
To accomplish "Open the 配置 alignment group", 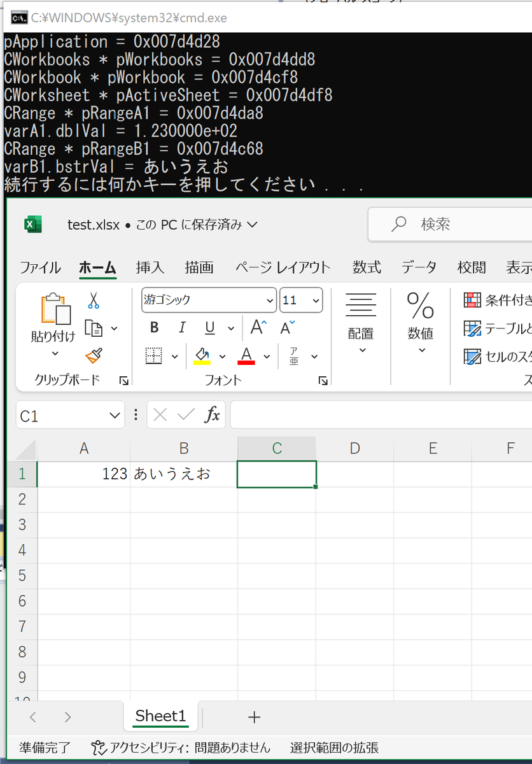I will click(361, 323).
